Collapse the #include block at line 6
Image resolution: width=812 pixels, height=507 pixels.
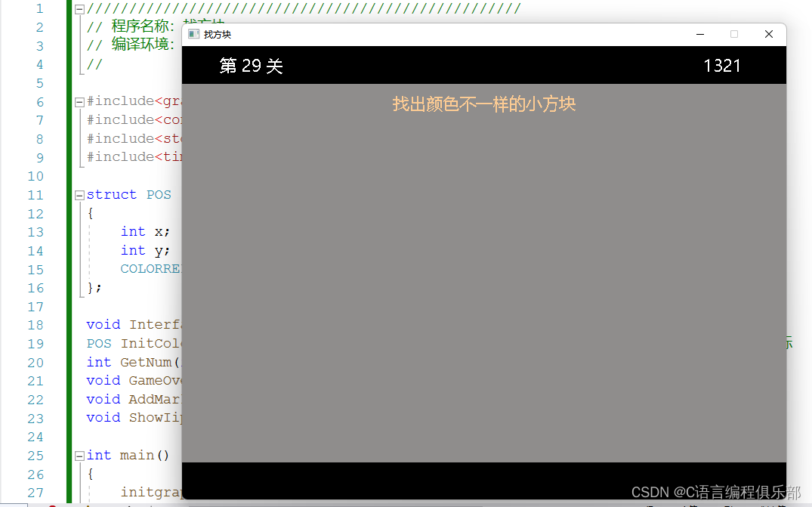point(79,102)
